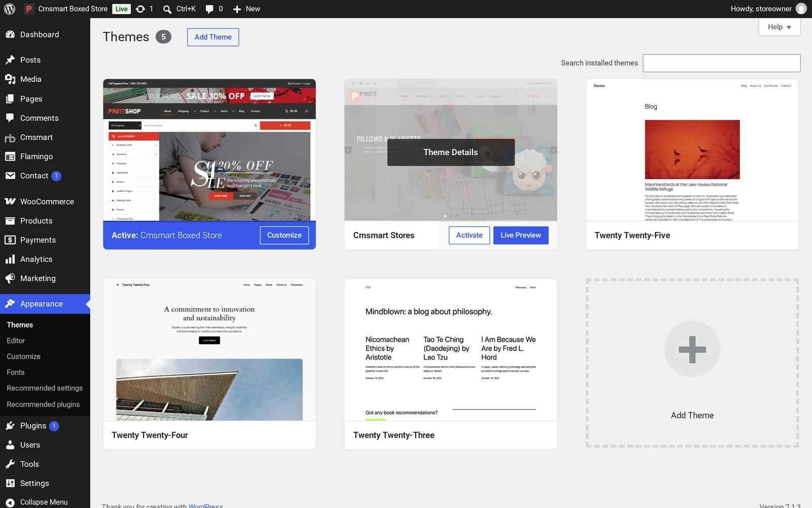812x508 pixels.
Task: Click the storeowner avatar icon
Action: click(x=801, y=9)
